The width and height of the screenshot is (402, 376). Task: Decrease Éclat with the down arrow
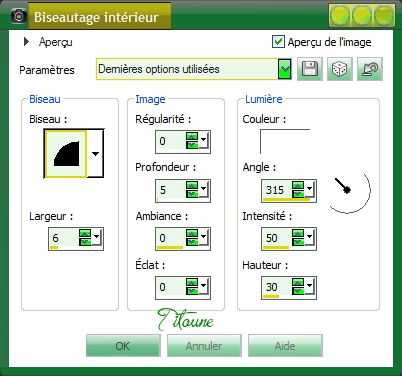(192, 291)
